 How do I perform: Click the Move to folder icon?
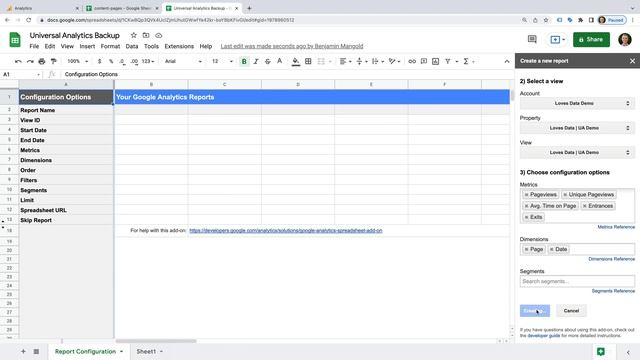click(x=146, y=36)
